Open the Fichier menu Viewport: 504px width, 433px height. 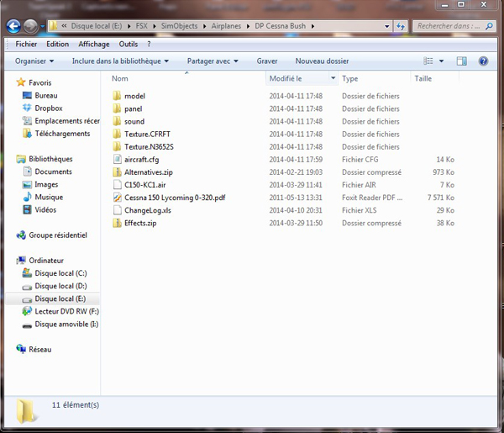(x=26, y=44)
